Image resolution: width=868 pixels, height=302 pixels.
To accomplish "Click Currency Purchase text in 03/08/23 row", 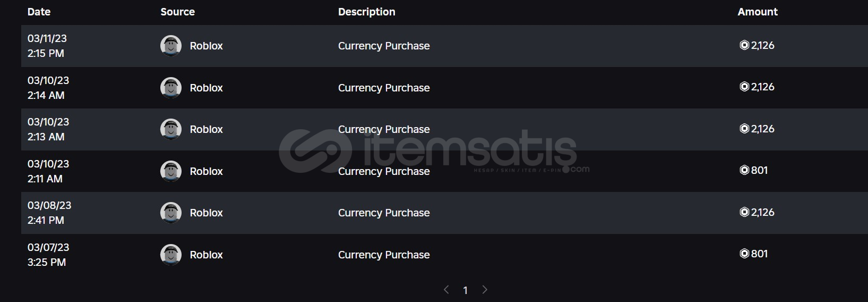I will [384, 213].
